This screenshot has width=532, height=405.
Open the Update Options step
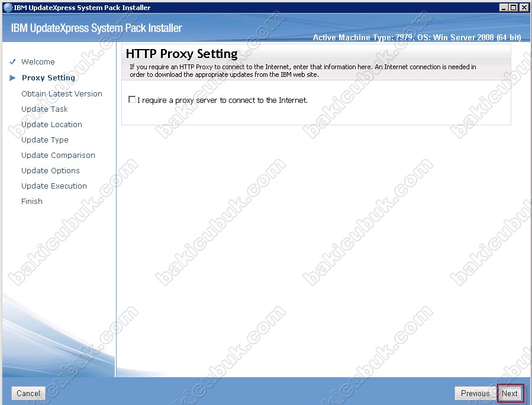pyautogui.click(x=50, y=170)
